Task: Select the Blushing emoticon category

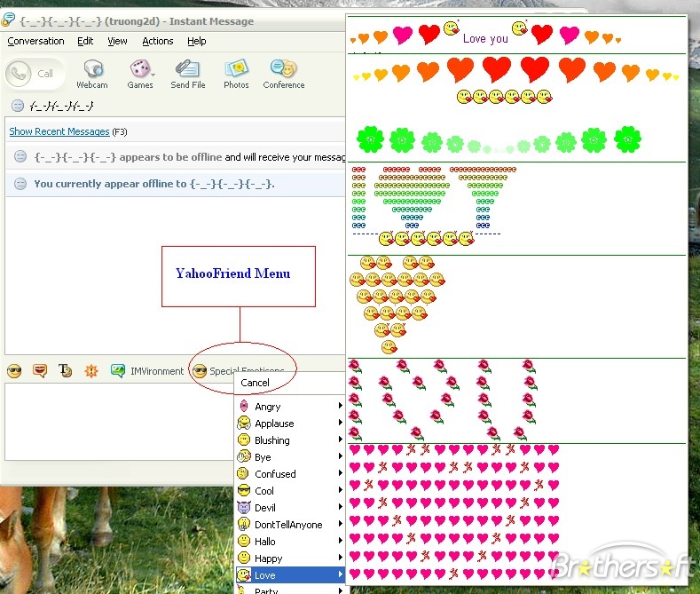Action: pyautogui.click(x=290, y=440)
